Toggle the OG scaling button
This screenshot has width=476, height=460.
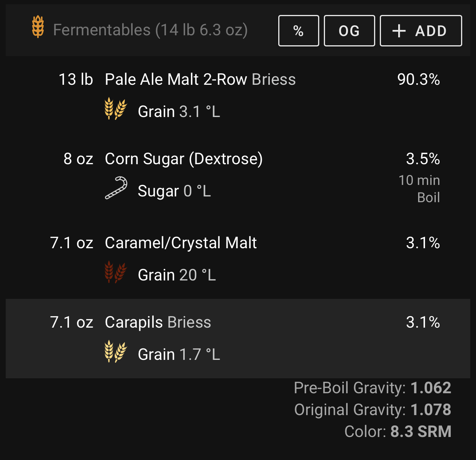tap(349, 31)
